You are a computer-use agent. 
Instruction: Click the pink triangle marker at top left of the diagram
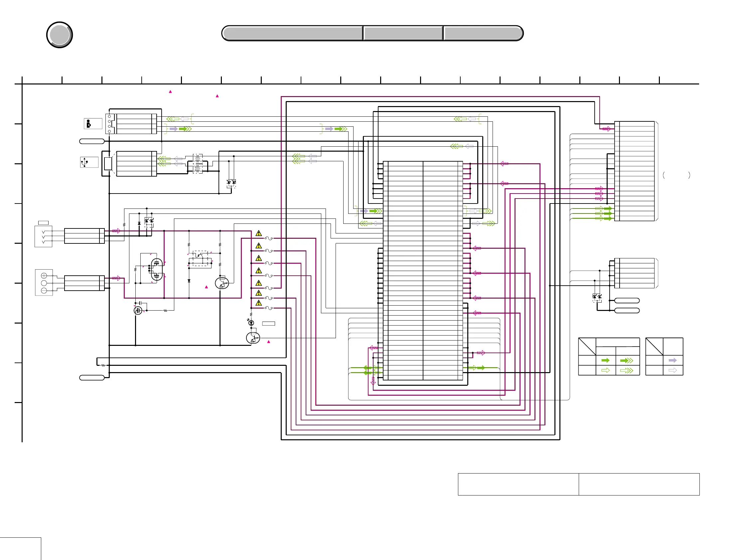[170, 91]
